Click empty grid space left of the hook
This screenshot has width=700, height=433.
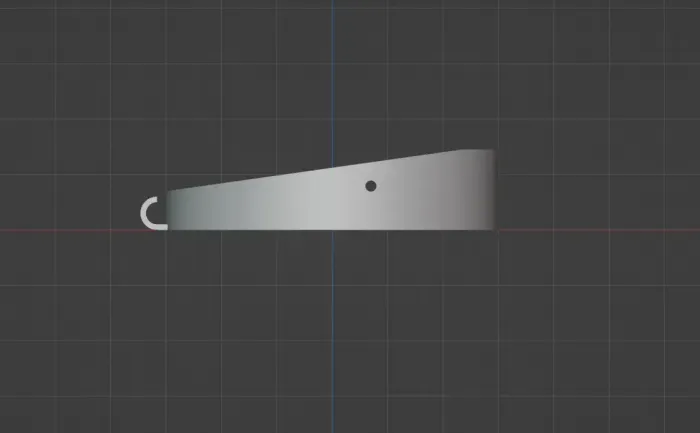point(70,190)
